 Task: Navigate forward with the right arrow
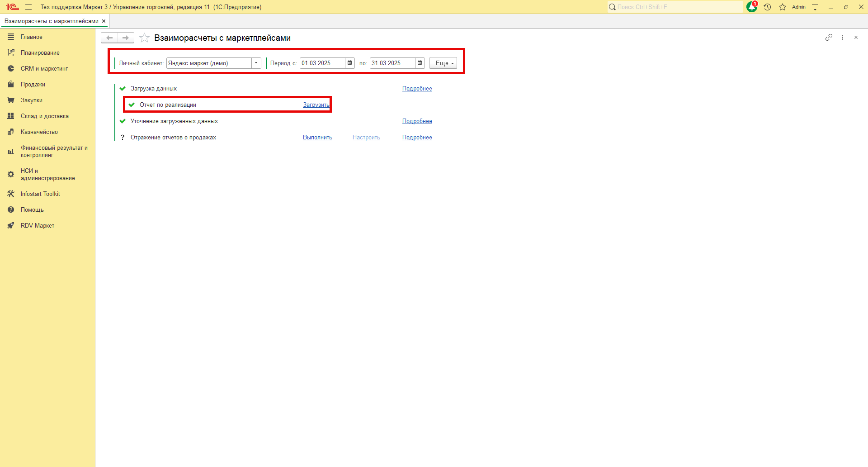(126, 38)
